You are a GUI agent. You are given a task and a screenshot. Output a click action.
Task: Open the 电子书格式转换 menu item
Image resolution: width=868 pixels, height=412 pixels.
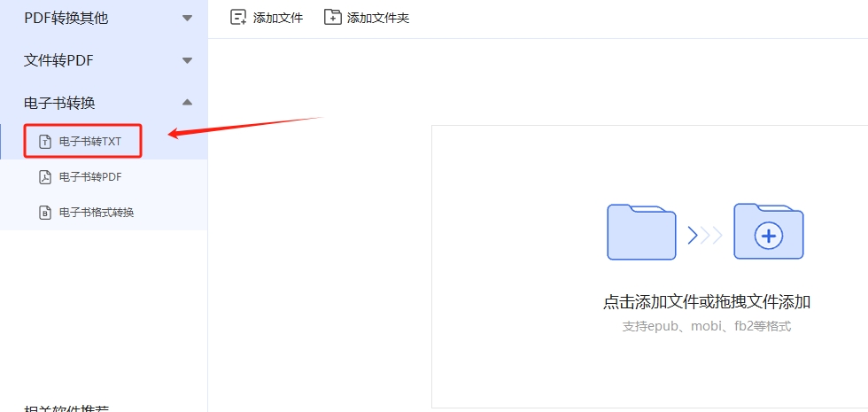105,213
